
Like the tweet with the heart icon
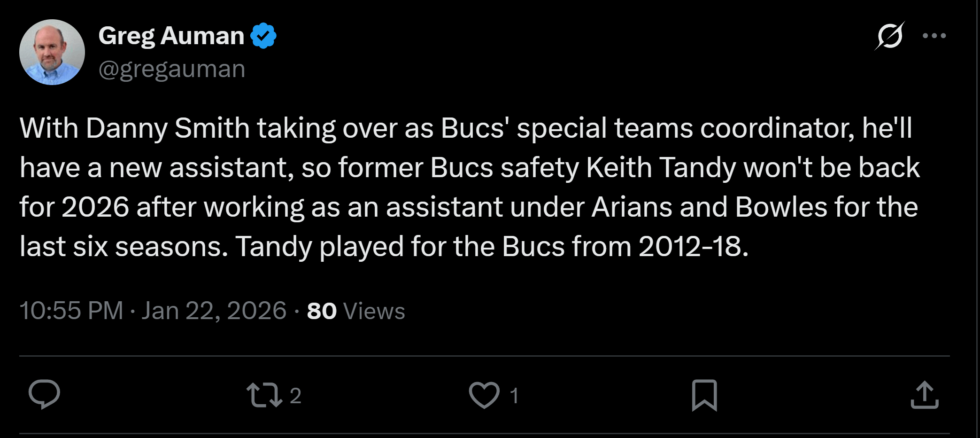pos(484,395)
